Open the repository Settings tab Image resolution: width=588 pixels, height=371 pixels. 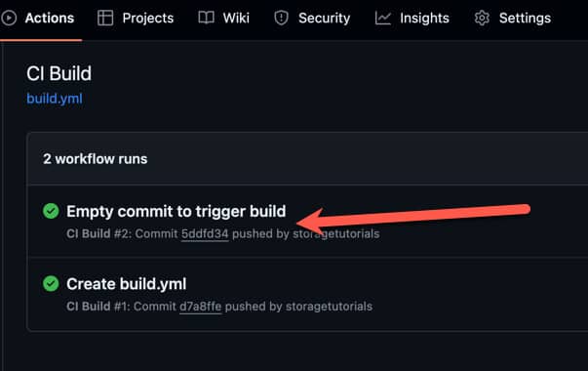coord(512,18)
